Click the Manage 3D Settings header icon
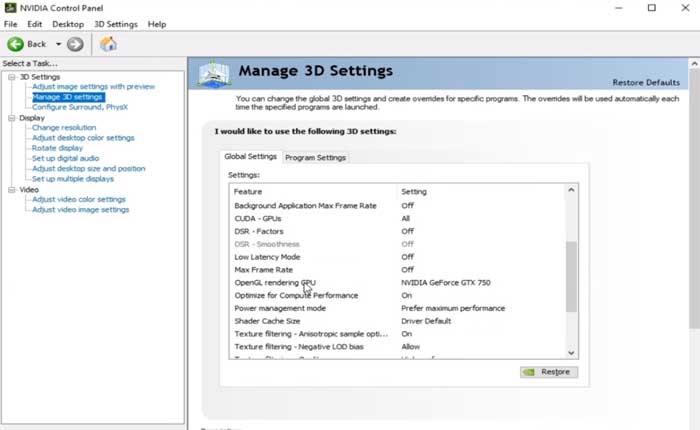The image size is (700, 430). point(216,76)
